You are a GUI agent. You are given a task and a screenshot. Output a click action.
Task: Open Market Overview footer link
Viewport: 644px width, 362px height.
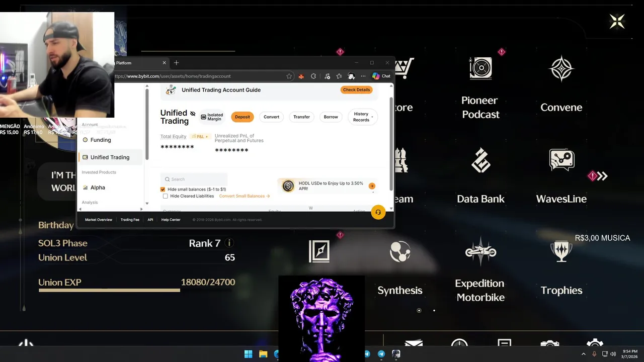(99, 220)
